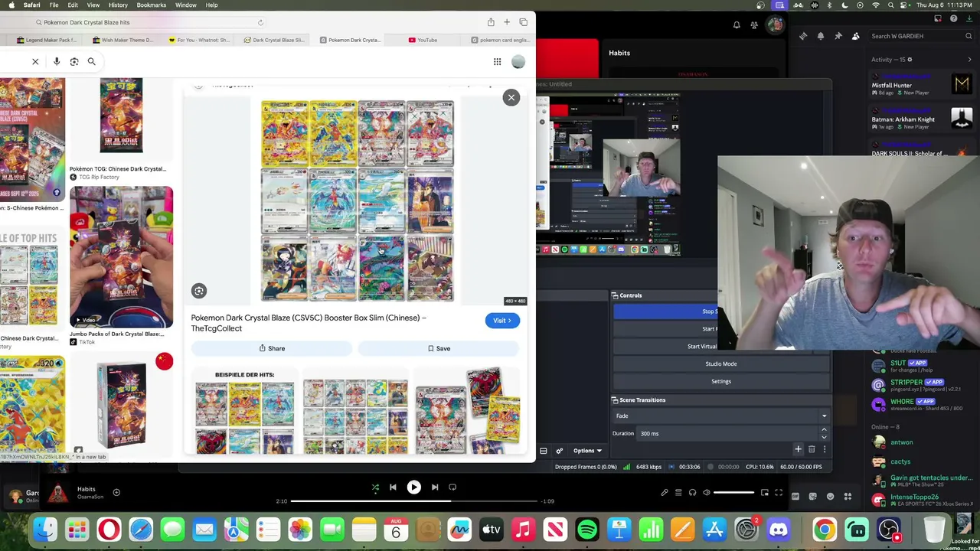This screenshot has height=551, width=980.
Task: Toggle the Discord member list
Action: [x=856, y=36]
